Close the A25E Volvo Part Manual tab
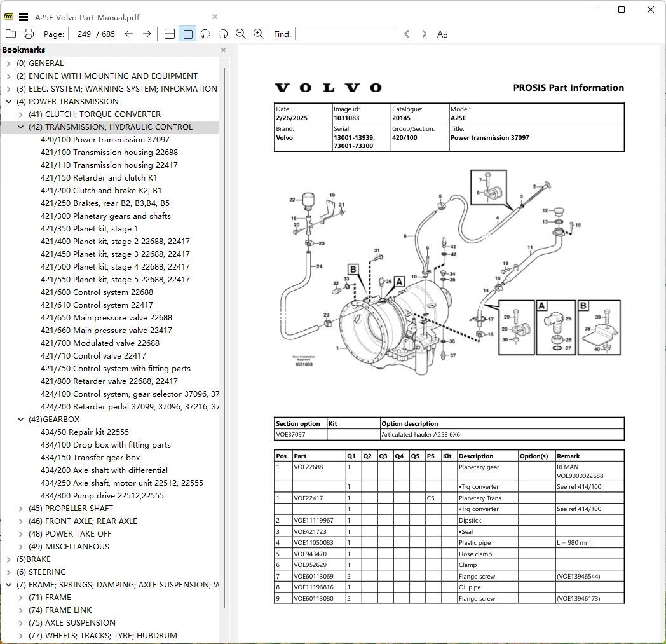Screen dimensions: 666x644 [x=215, y=17]
